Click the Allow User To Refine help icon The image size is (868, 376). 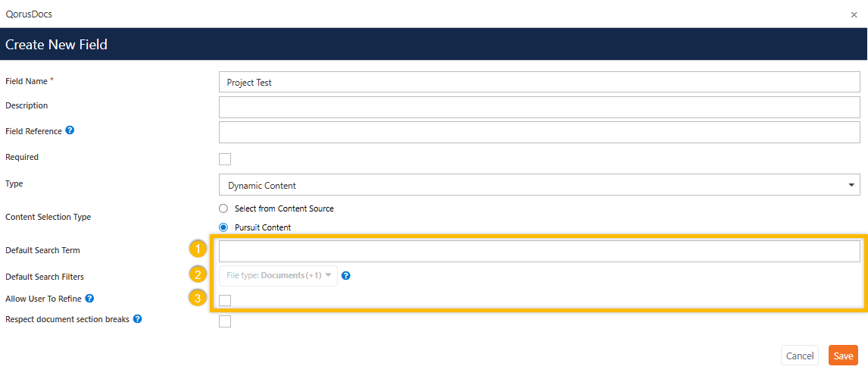point(89,299)
